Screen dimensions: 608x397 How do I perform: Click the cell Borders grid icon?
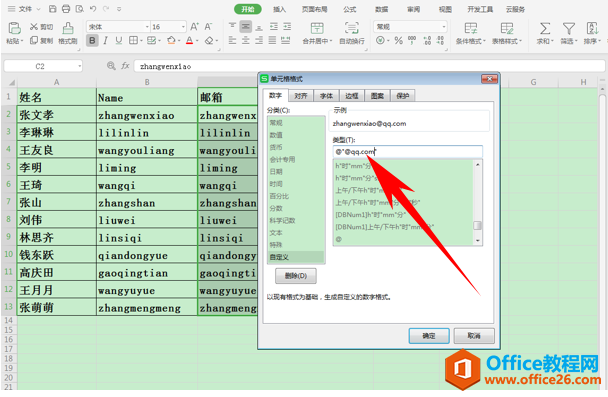[133, 40]
